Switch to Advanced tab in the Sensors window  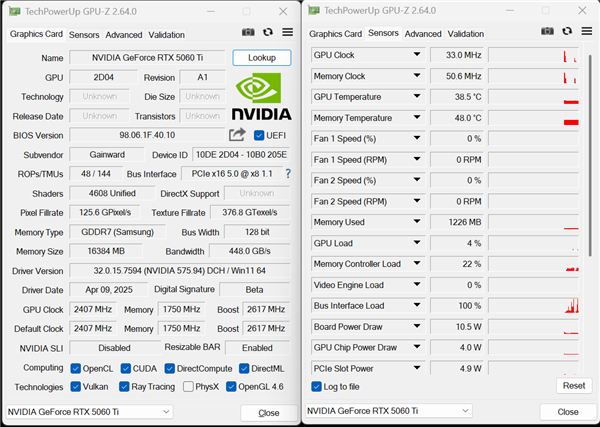(423, 34)
